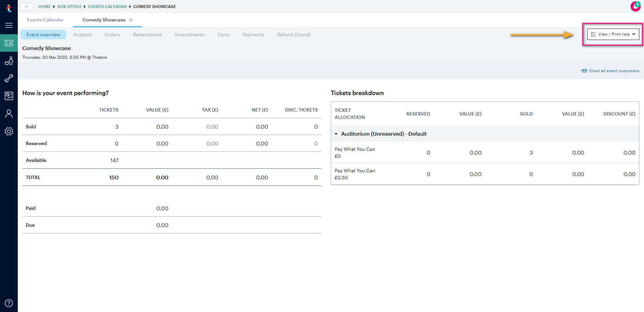Open the Refund (Covid) tab
Viewport: 644px width, 312px height.
point(294,35)
